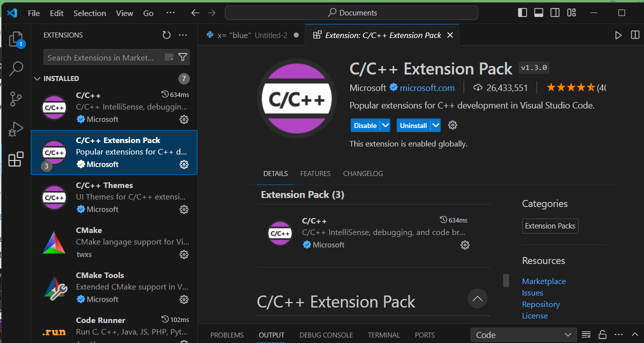Click the VS Code logo icon
Viewport: 644px width, 343px height.
(x=12, y=13)
